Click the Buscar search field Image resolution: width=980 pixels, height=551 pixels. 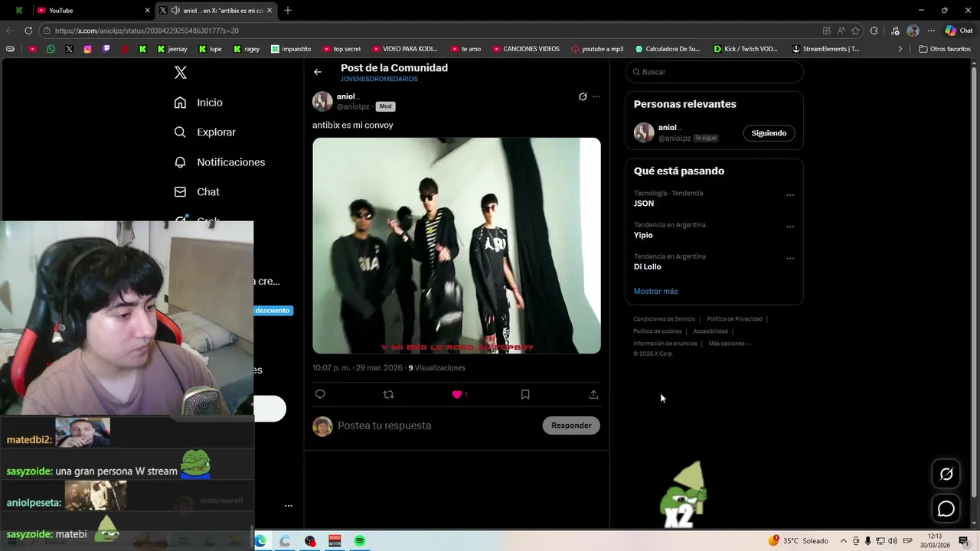click(x=714, y=72)
